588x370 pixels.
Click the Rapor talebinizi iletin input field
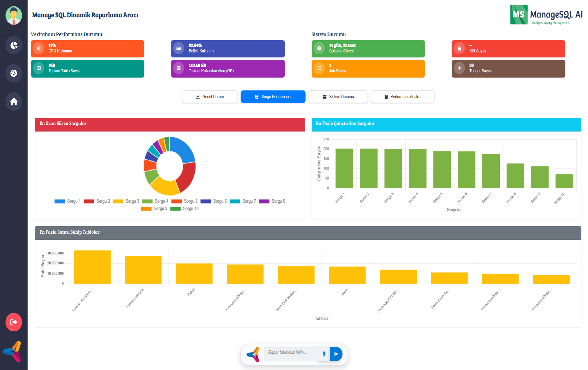click(290, 353)
